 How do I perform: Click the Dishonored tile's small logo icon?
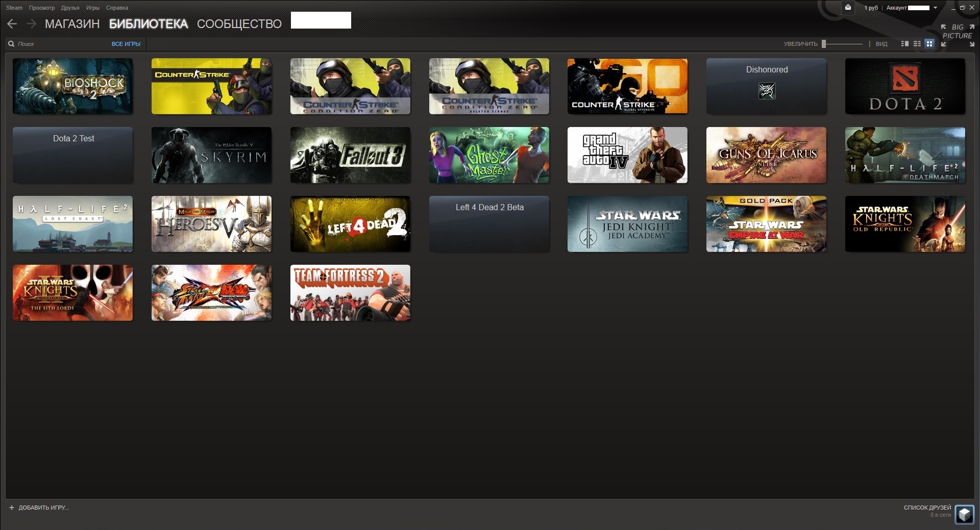(767, 91)
